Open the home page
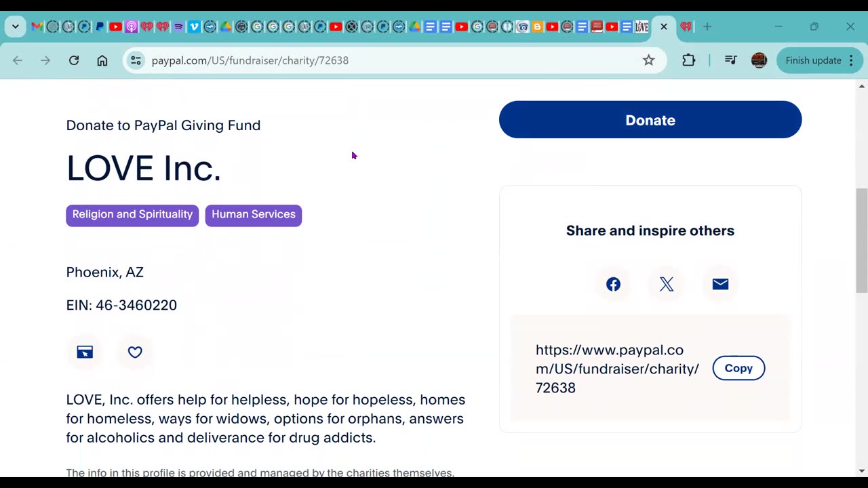The image size is (868, 488). pyautogui.click(x=102, y=60)
